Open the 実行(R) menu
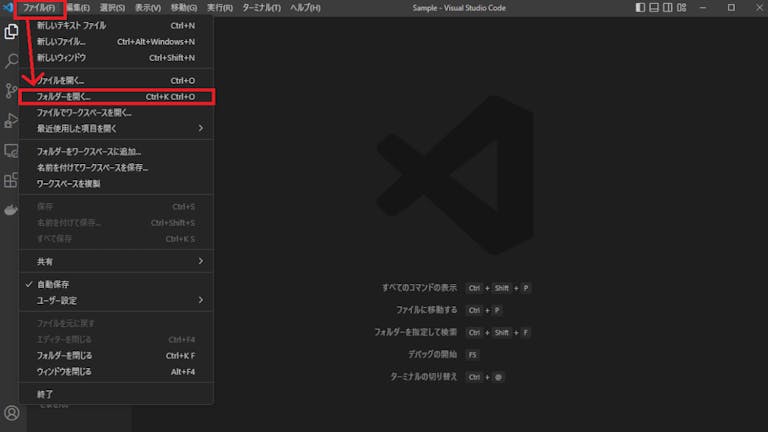768x432 pixels. [219, 8]
